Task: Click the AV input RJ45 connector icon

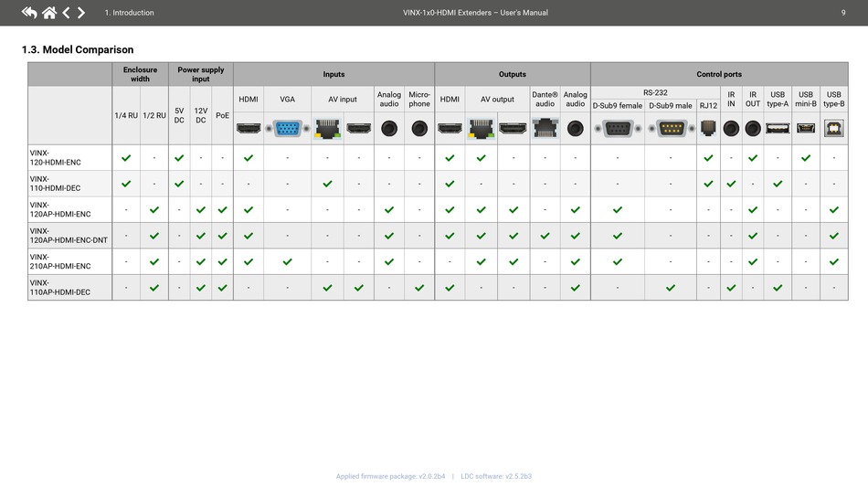Action: pos(327,129)
